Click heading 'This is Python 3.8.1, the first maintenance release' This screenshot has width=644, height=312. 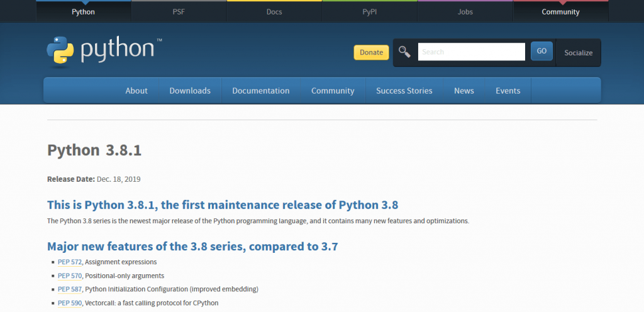(x=223, y=204)
